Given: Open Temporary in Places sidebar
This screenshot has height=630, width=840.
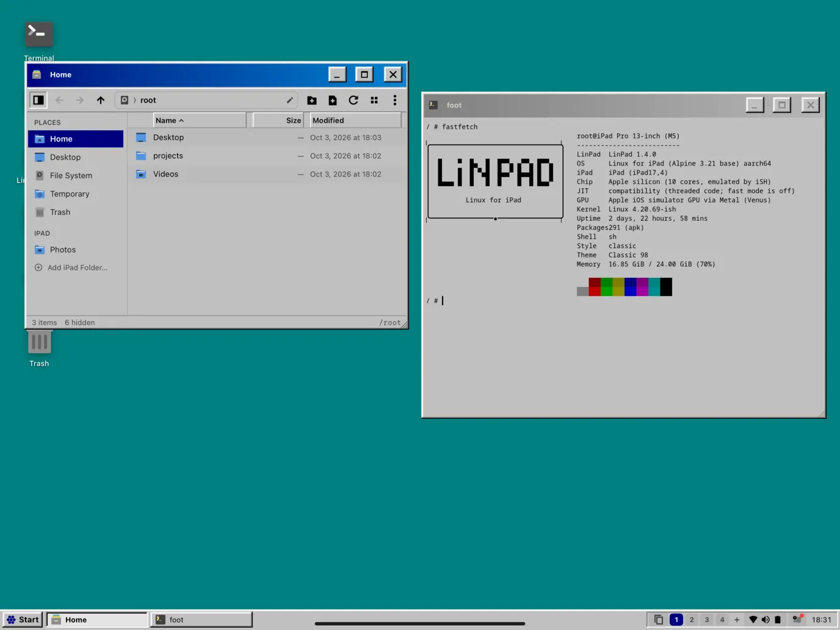Looking at the screenshot, I should point(76,194).
